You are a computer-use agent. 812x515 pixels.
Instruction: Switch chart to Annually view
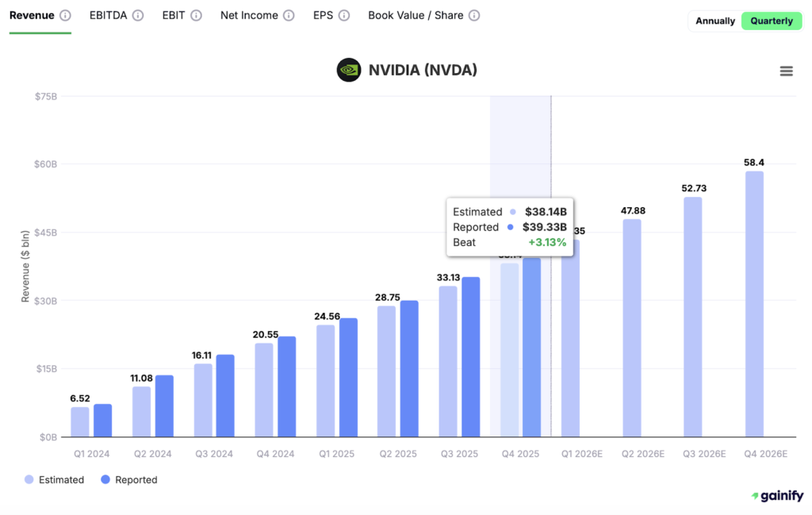(715, 21)
